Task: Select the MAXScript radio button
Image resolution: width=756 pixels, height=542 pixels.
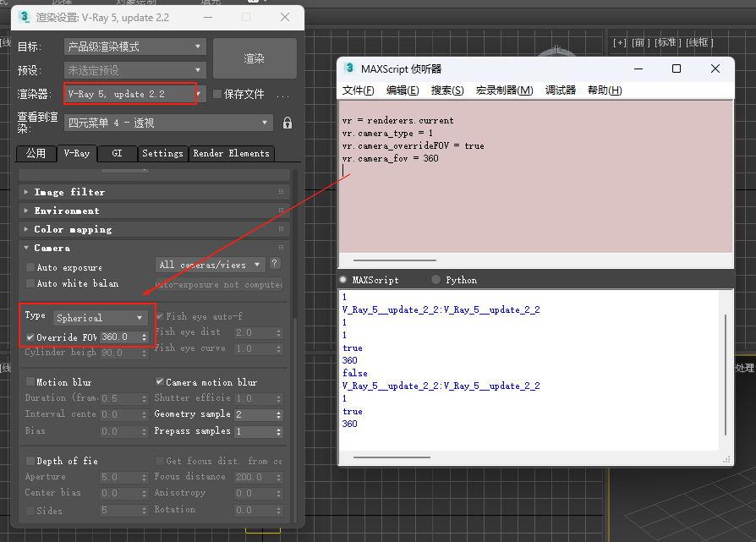Action: [343, 280]
